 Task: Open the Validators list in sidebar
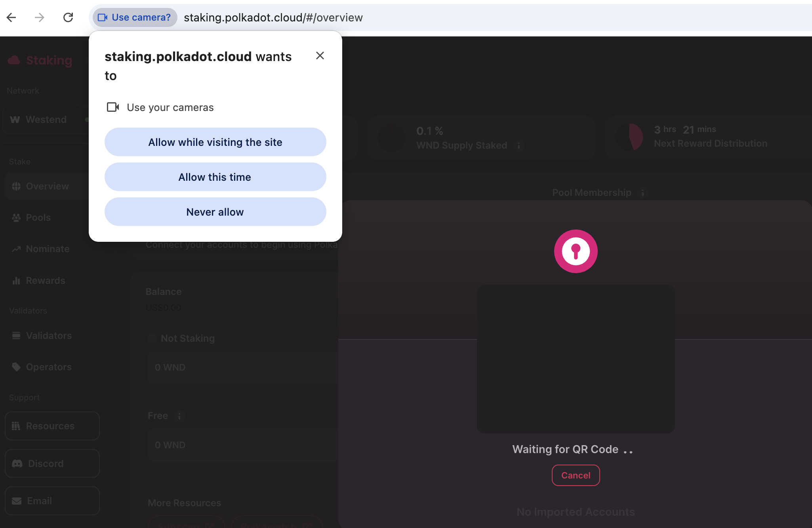click(49, 336)
